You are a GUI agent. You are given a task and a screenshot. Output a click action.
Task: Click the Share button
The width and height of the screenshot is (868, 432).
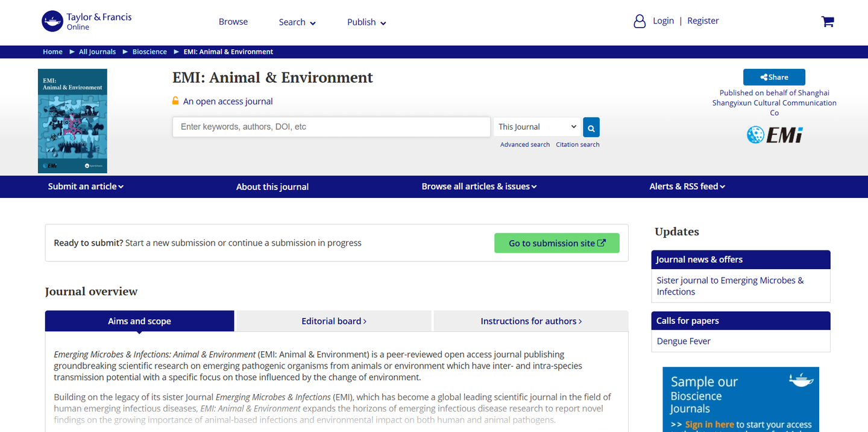pos(774,77)
